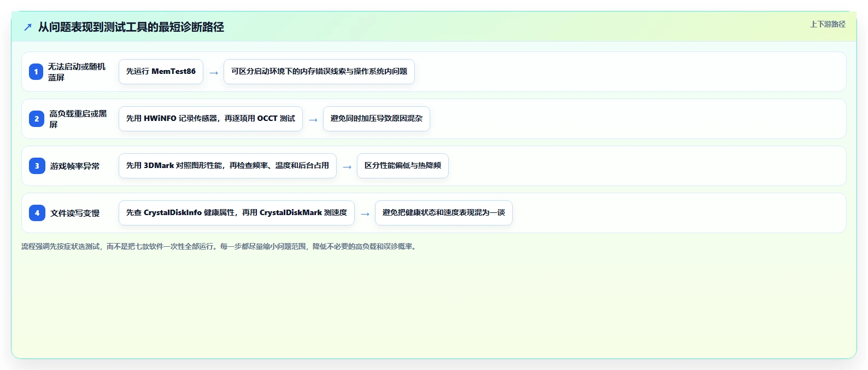
Task: Select the heading 从问题表现到测试工具的最短诊断路径
Action: (x=131, y=27)
